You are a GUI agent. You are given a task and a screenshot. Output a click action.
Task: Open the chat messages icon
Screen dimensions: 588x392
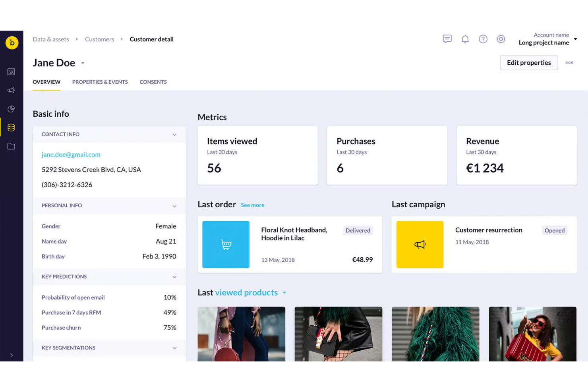click(447, 39)
